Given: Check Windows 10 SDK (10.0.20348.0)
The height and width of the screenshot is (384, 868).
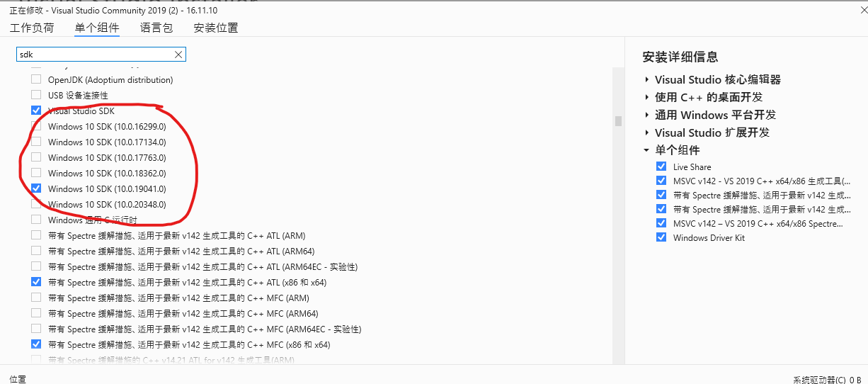Looking at the screenshot, I should click(x=36, y=204).
